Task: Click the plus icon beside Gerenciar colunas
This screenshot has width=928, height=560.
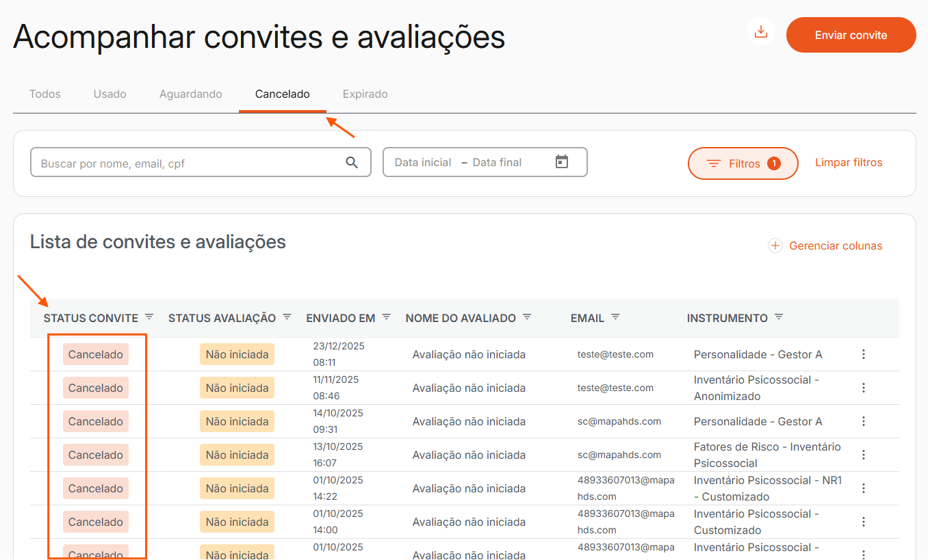Action: point(775,245)
